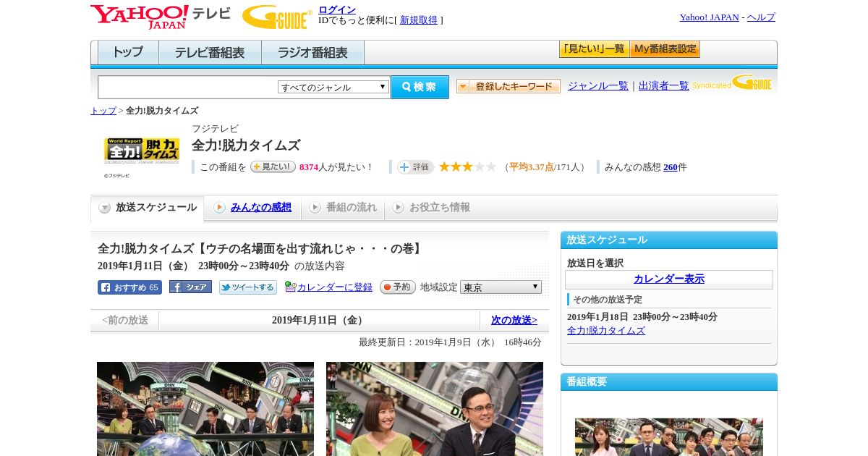The height and width of the screenshot is (456, 868).
Task: Open the ラジオ番組表 navigation tab
Action: [x=312, y=53]
